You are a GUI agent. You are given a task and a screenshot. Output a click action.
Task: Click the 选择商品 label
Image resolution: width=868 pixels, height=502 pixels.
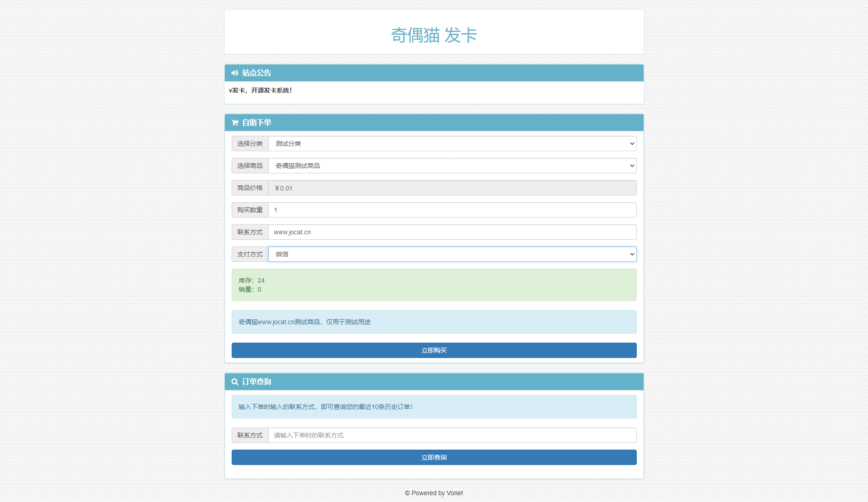click(250, 166)
